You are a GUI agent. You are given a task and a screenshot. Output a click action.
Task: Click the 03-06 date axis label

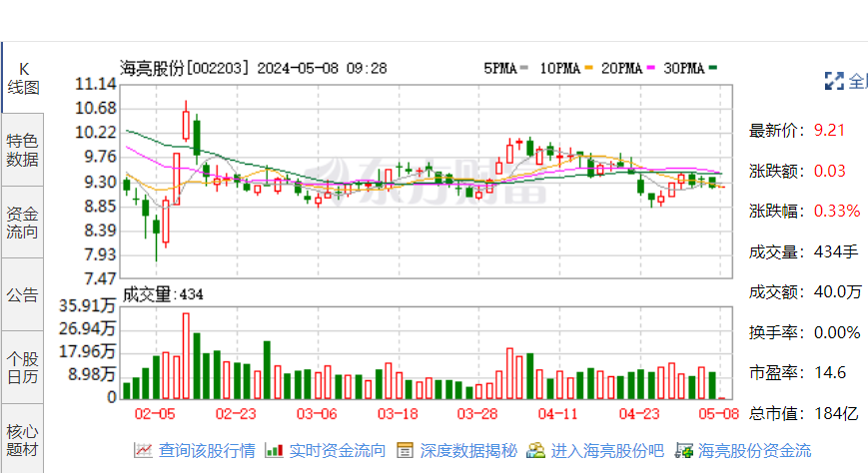tap(317, 414)
